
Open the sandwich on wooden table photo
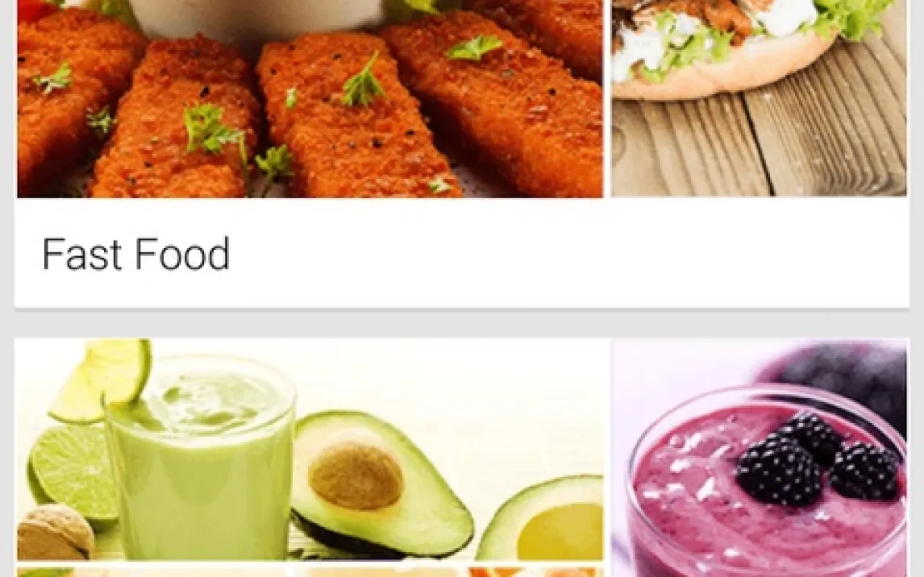tap(759, 98)
